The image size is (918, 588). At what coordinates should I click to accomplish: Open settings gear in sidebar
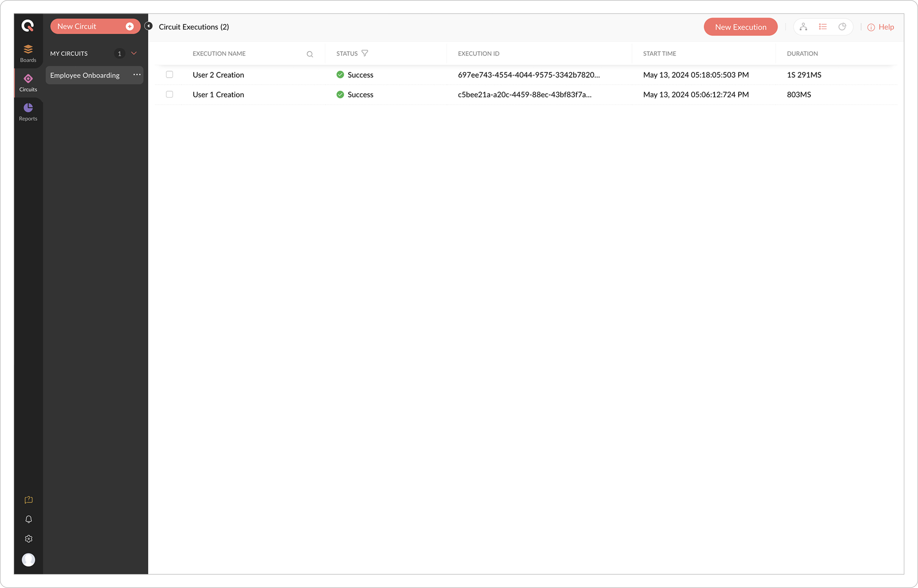pyautogui.click(x=29, y=539)
